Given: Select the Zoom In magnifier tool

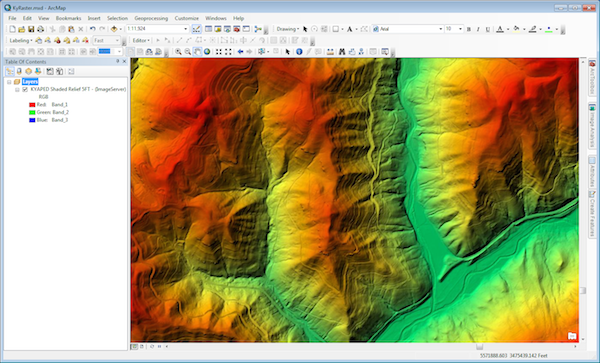Looking at the screenshot, I should pyautogui.click(x=178, y=52).
